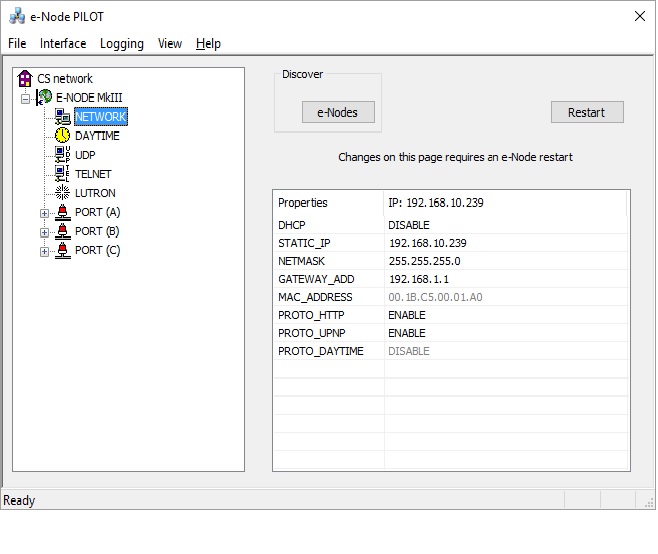This screenshot has width=658, height=554.
Task: Select the PORT (B) tree label
Action: click(x=97, y=231)
